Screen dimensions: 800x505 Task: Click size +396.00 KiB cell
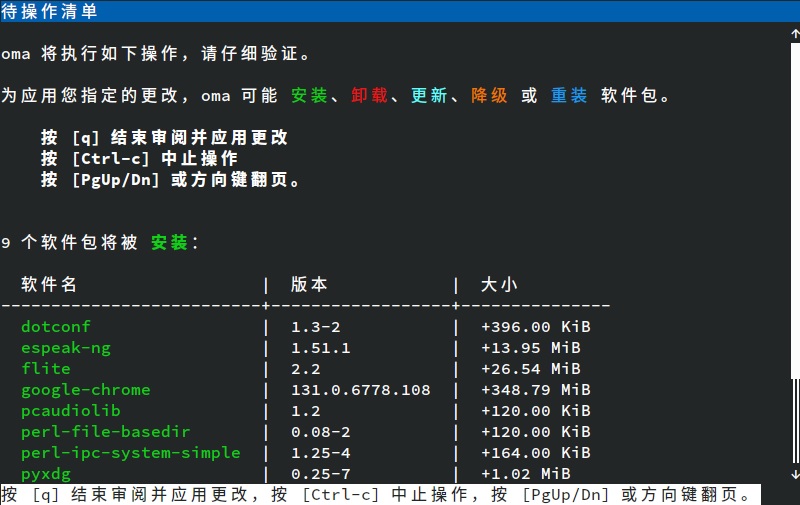[x=536, y=327]
